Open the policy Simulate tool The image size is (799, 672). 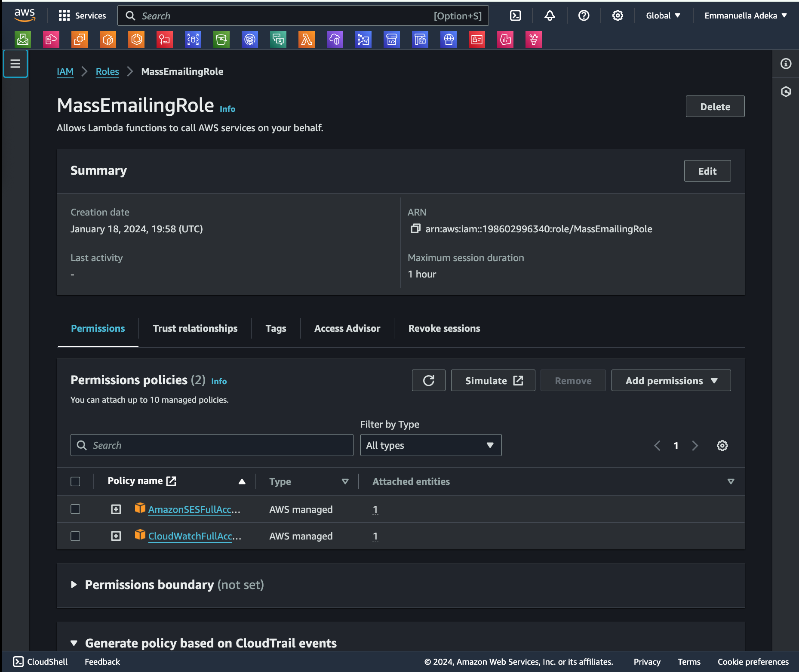(x=493, y=380)
